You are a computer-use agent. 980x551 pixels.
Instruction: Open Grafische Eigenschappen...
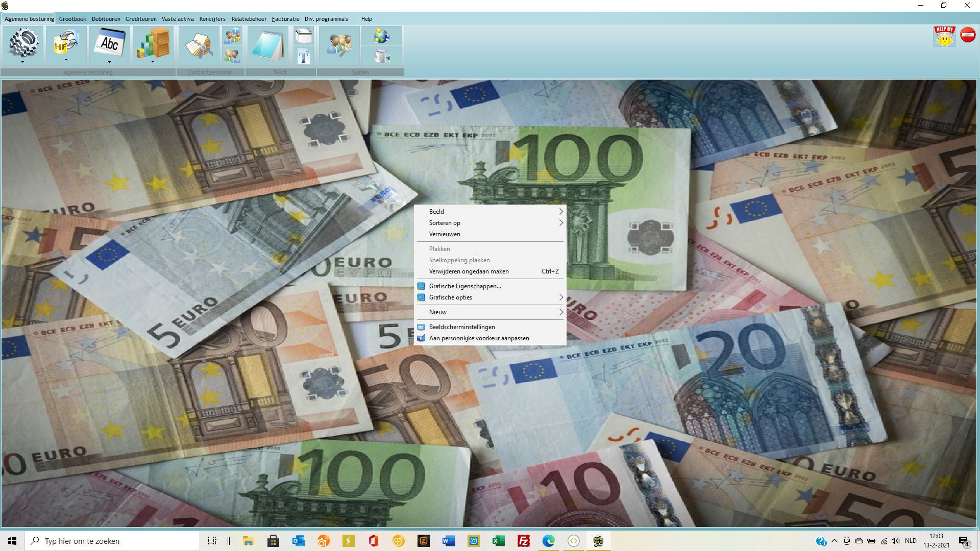tap(490, 286)
